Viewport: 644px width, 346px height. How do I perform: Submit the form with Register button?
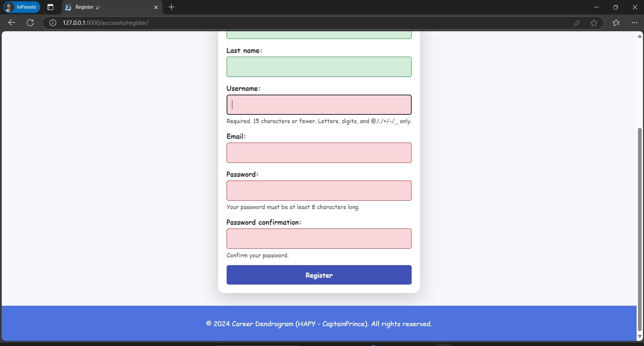tap(319, 275)
